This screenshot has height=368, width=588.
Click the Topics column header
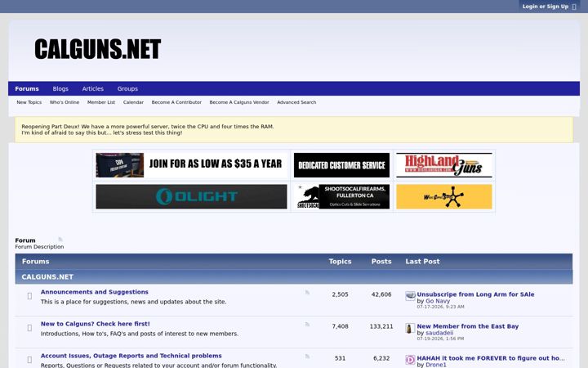(x=340, y=262)
